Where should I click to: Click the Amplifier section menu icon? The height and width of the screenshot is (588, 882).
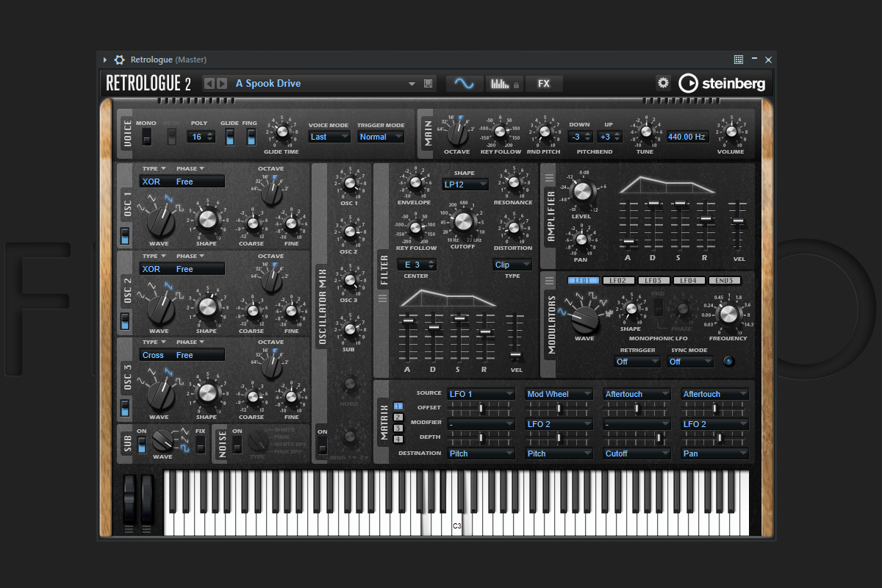[x=550, y=177]
